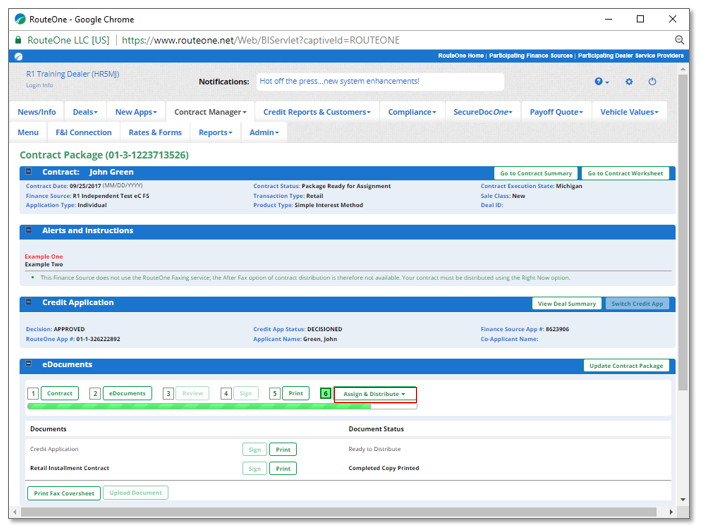
Task: Open the Compliance dropdown menu
Action: point(412,112)
